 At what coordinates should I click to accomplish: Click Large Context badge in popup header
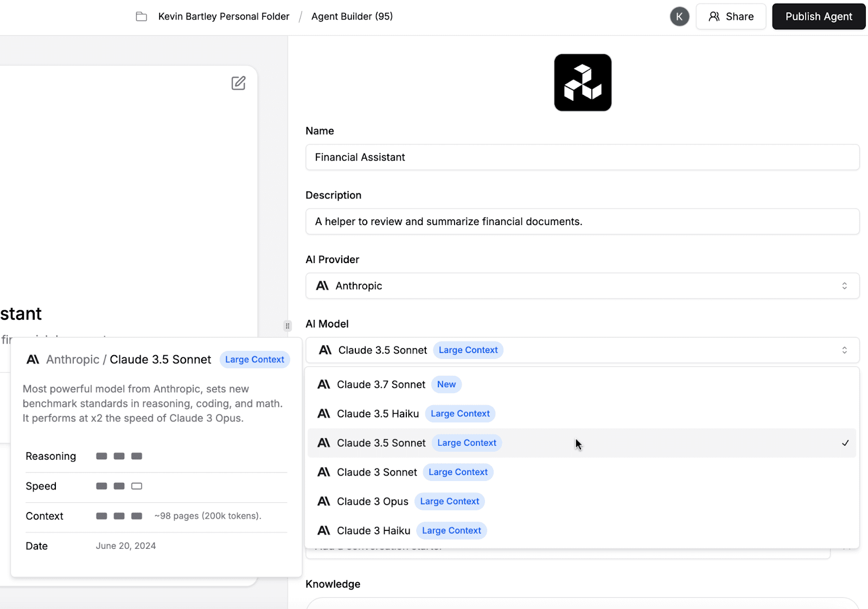point(254,360)
